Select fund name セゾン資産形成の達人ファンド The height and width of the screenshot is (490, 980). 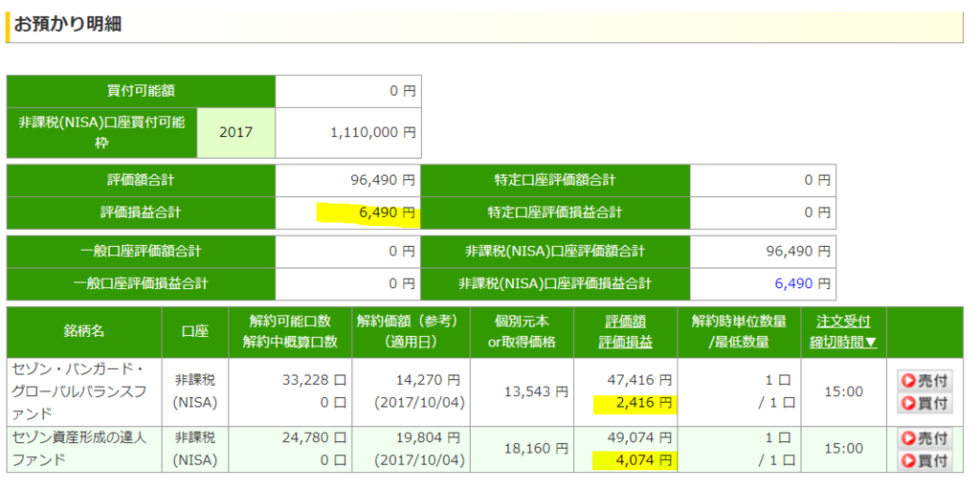click(79, 449)
